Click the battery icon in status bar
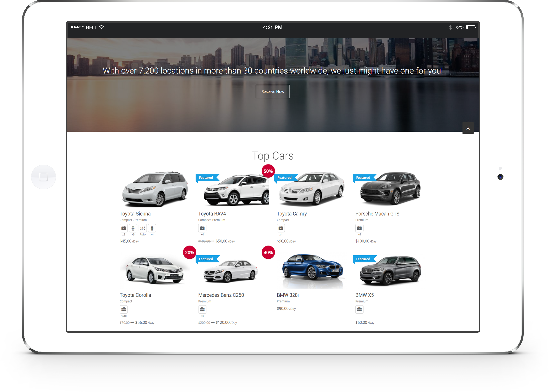 click(471, 27)
